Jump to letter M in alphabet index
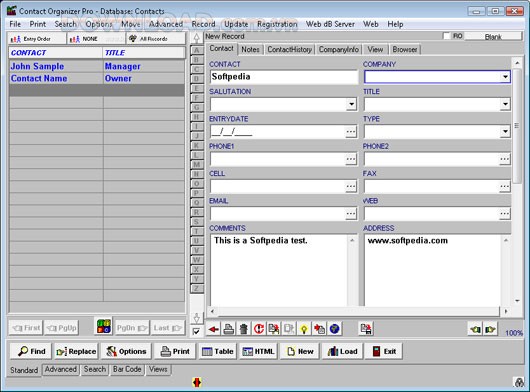The image size is (530, 392). coord(196,165)
